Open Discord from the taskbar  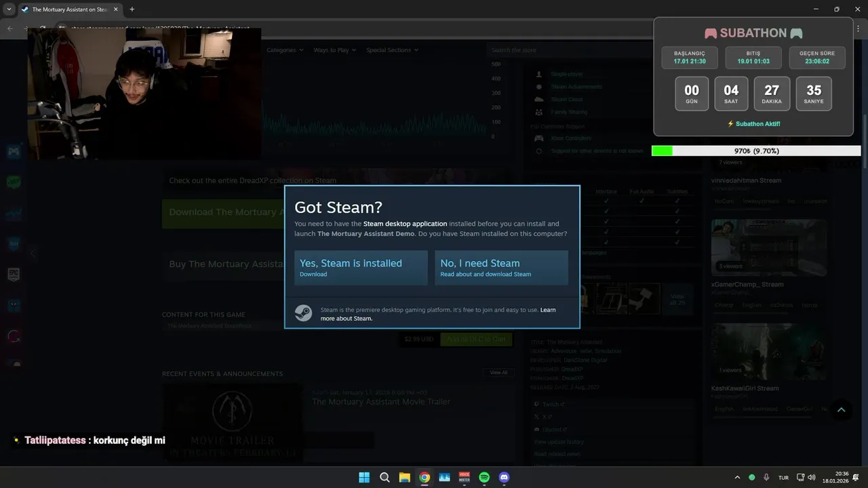tap(504, 477)
